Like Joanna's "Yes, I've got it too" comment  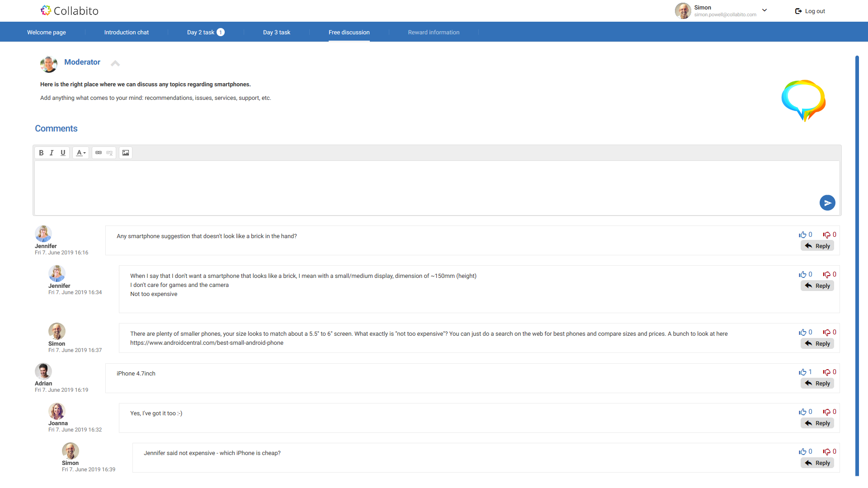coord(802,412)
